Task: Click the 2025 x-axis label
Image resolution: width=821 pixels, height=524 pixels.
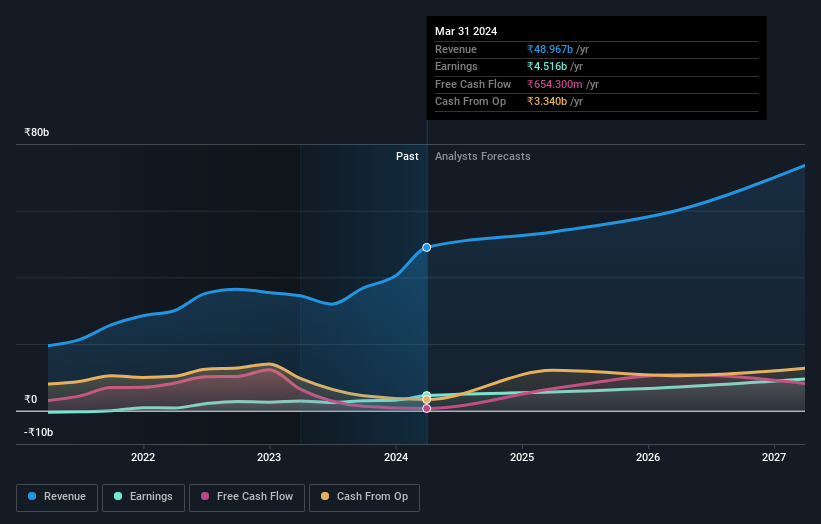Action: tap(522, 457)
